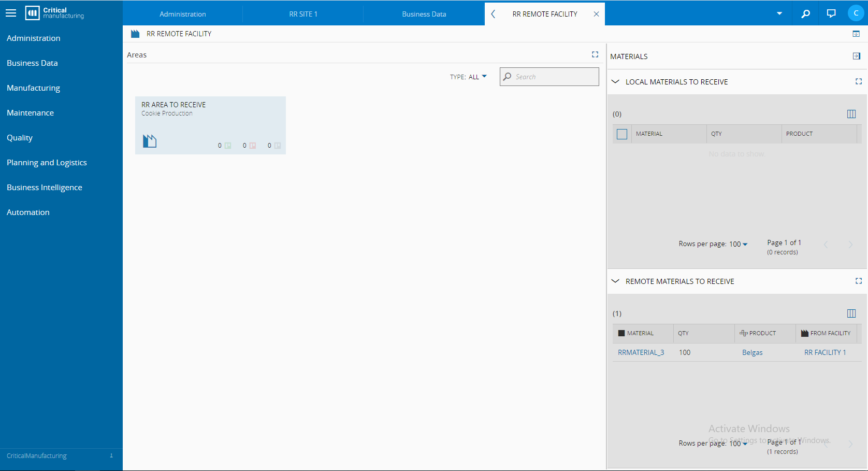Open Administration in the sidebar
This screenshot has height=471, width=868.
pyautogui.click(x=34, y=38)
